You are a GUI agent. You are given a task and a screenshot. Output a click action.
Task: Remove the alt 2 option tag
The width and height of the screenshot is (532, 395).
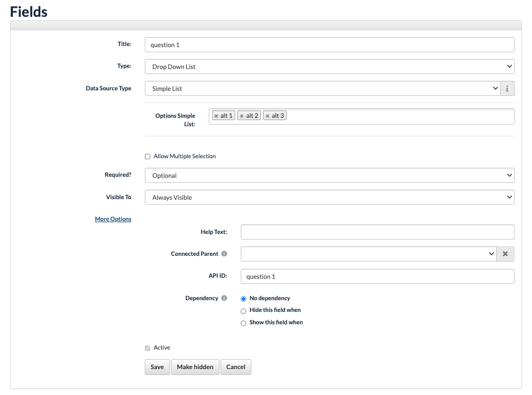coord(241,116)
